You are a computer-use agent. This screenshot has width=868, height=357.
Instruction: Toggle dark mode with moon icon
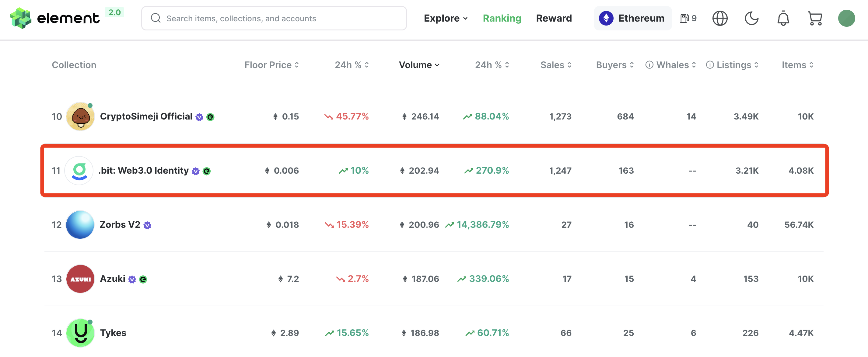[751, 18]
